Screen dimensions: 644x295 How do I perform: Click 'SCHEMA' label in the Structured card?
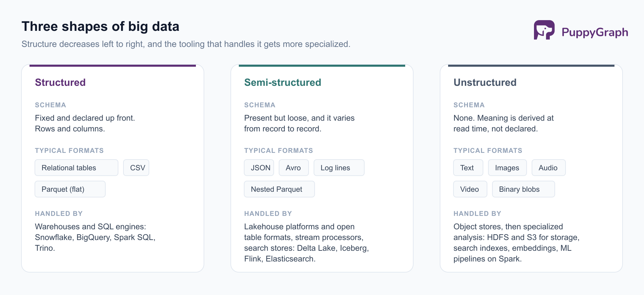pyautogui.click(x=51, y=105)
